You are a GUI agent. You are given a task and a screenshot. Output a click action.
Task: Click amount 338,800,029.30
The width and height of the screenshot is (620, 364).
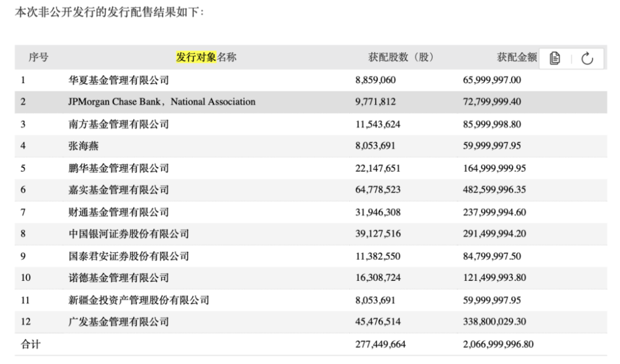(494, 322)
